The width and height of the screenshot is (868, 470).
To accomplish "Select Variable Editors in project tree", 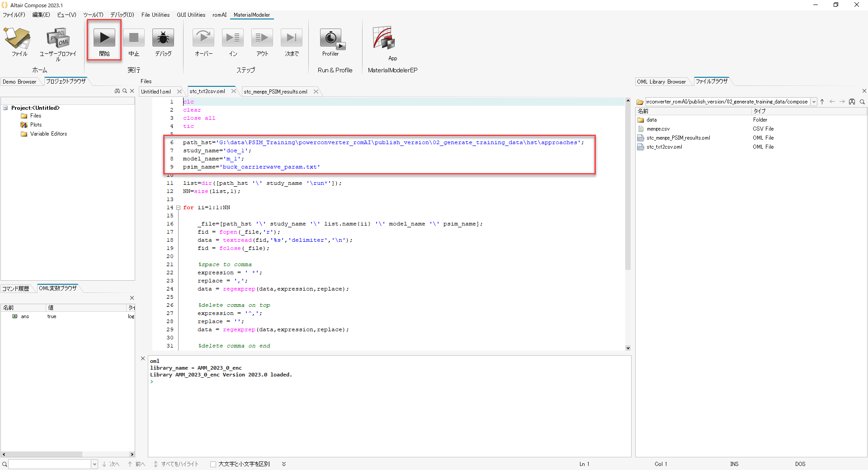I will pos(49,134).
